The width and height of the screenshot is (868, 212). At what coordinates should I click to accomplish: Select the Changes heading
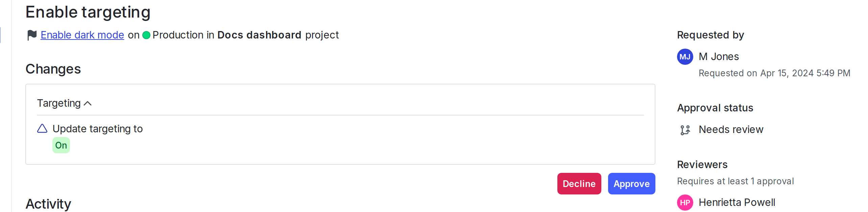[x=53, y=69]
